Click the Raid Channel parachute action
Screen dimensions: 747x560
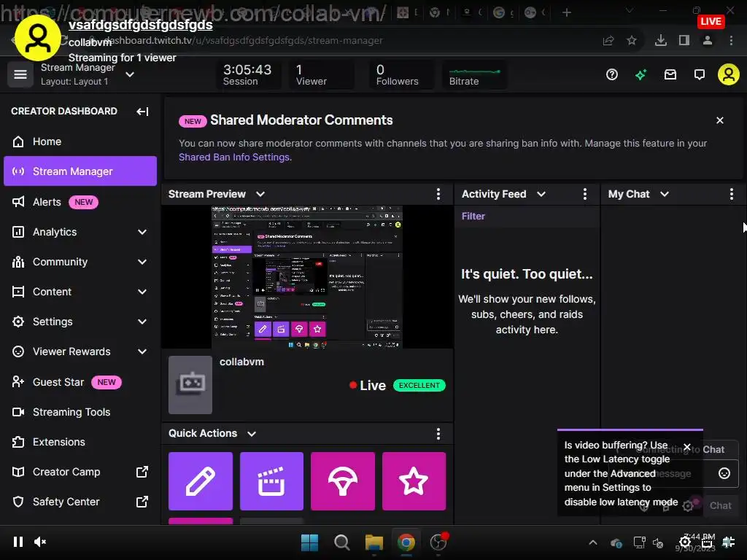[x=343, y=481]
